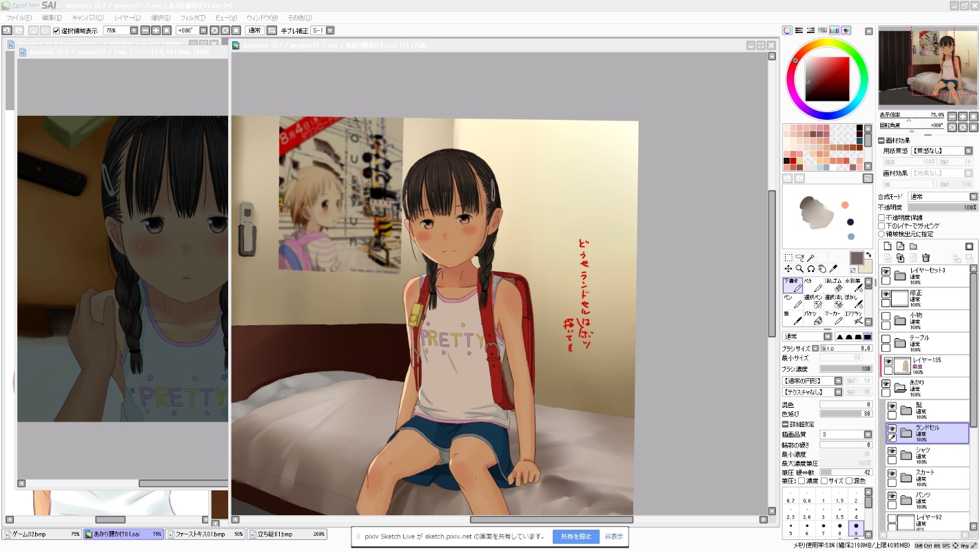This screenshot has height=551, width=980.
Task: Toggle pressure サイズ checkbox
Action: tap(824, 481)
